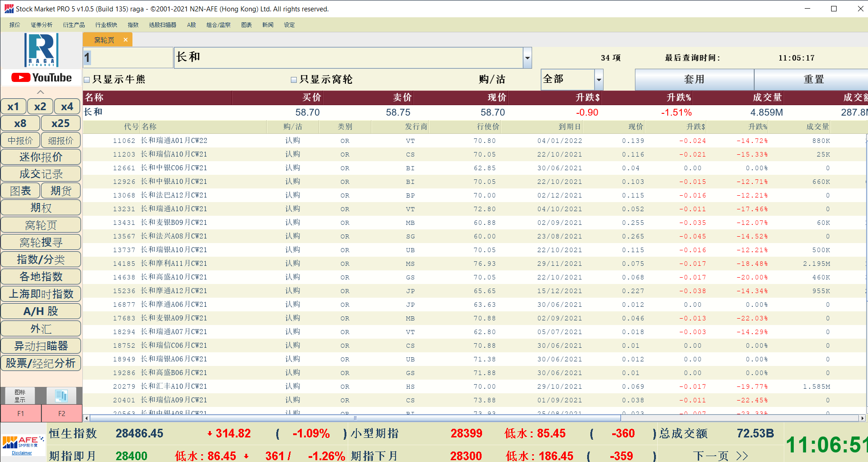Image resolution: width=868 pixels, height=462 pixels.
Task: Open the 衍生产品 menu
Action: (74, 25)
